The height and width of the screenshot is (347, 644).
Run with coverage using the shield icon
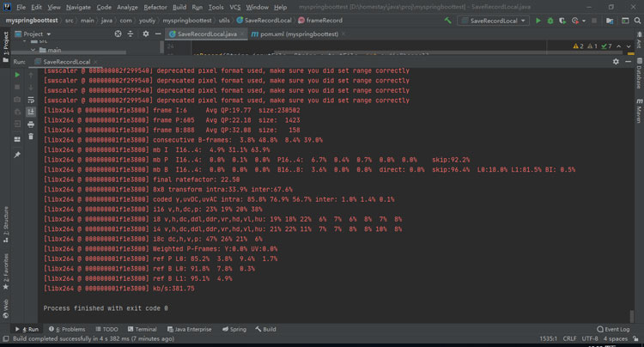point(562,21)
